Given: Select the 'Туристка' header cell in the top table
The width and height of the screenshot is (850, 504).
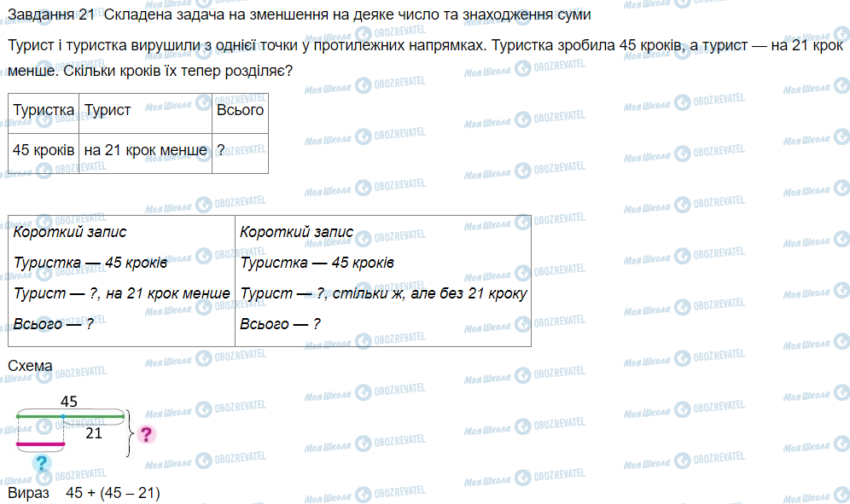Looking at the screenshot, I should click(44, 110).
